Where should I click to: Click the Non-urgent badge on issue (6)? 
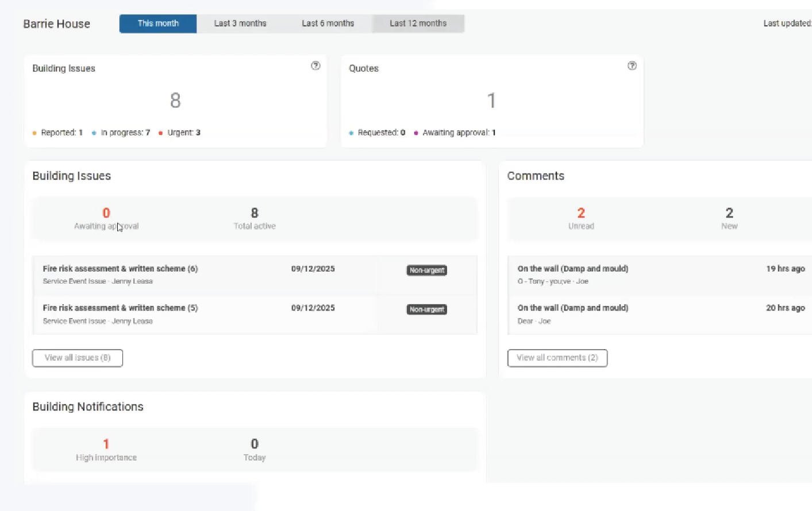[426, 270]
